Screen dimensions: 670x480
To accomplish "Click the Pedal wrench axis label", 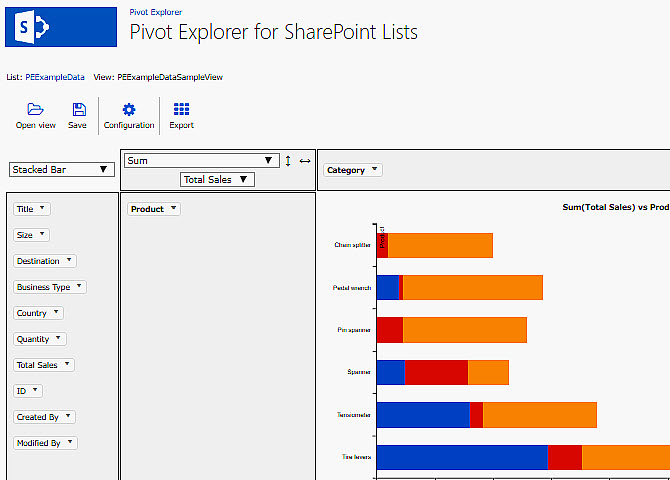I will 352,288.
